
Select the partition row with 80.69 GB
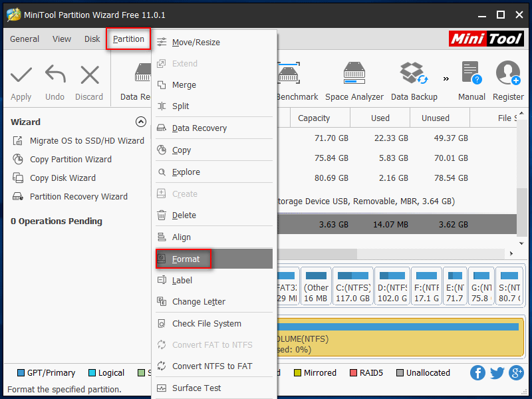(x=397, y=178)
